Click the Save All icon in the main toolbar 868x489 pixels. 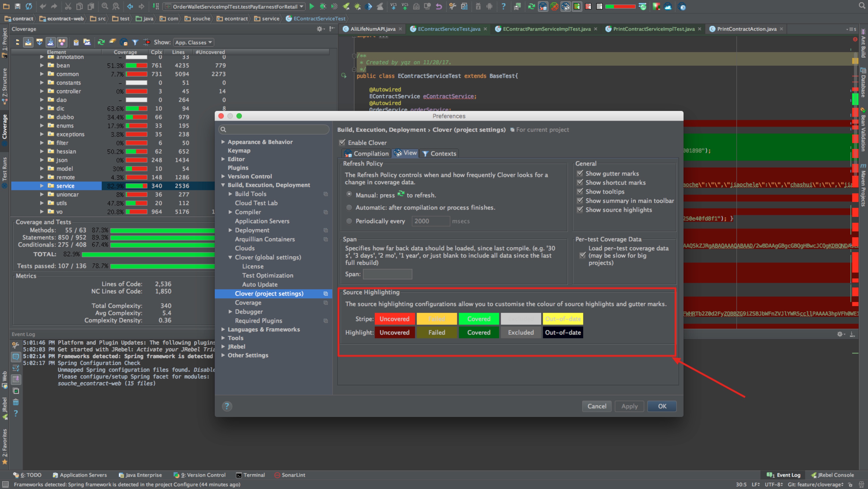(18, 6)
